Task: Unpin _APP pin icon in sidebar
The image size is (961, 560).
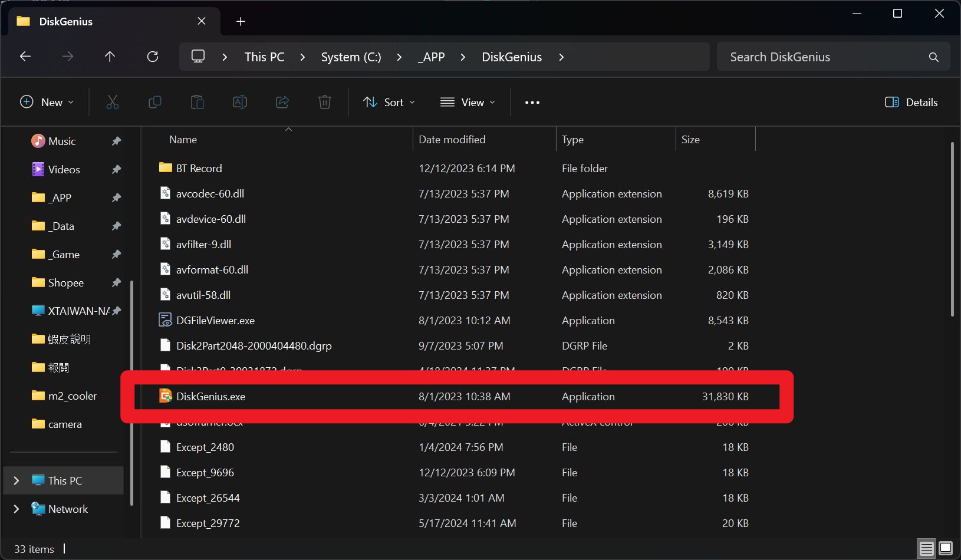Action: click(117, 198)
